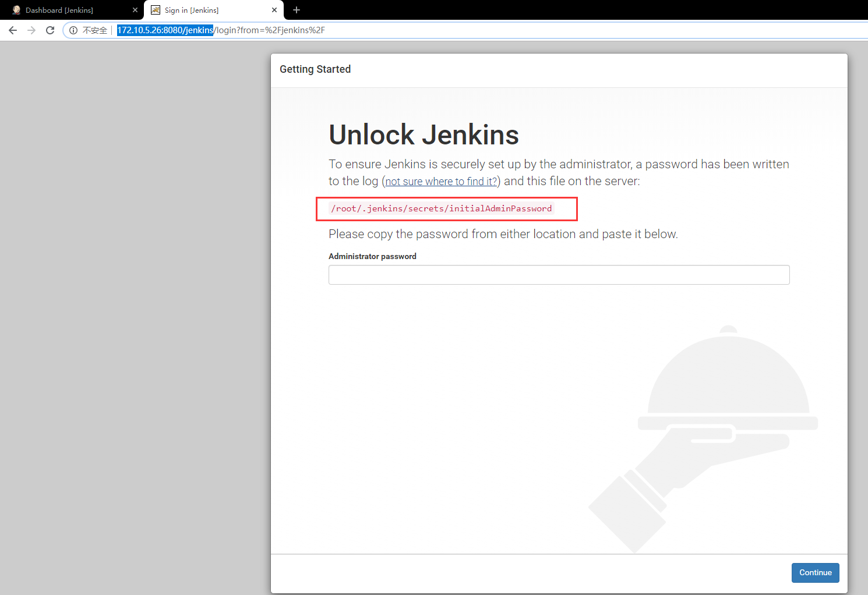Select the Sign in [Jenkins] tab
This screenshot has height=595, width=868.
214,10
